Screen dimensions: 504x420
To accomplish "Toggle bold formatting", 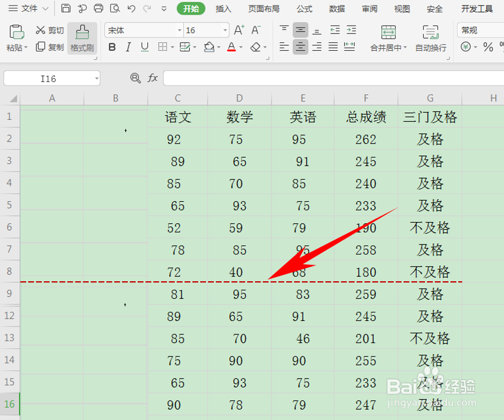I will (113, 47).
